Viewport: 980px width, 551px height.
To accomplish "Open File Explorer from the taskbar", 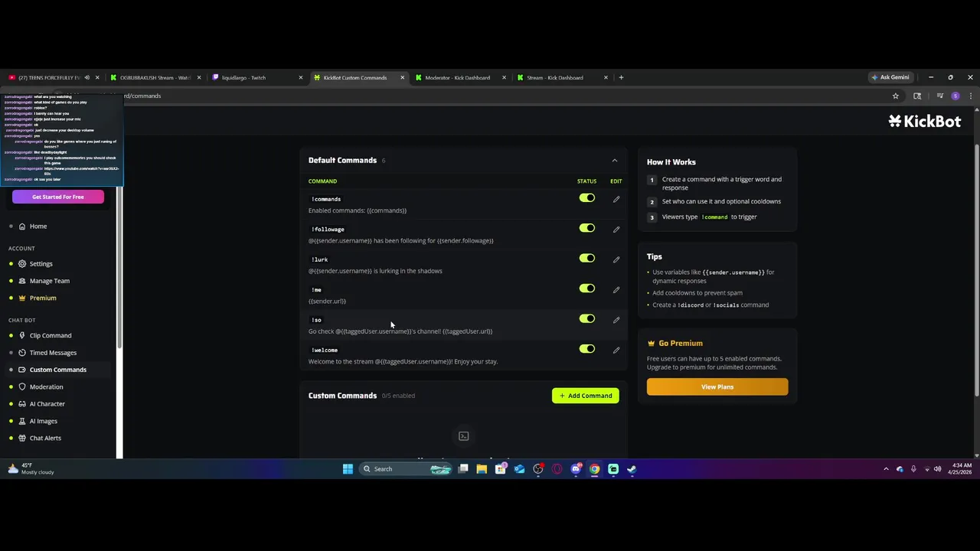I will (x=482, y=469).
